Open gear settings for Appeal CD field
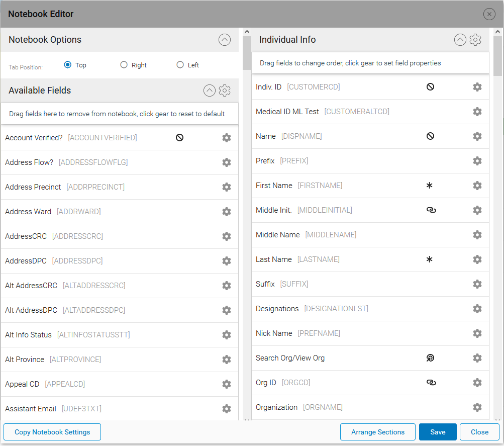The width and height of the screenshot is (504, 446). [x=227, y=384]
